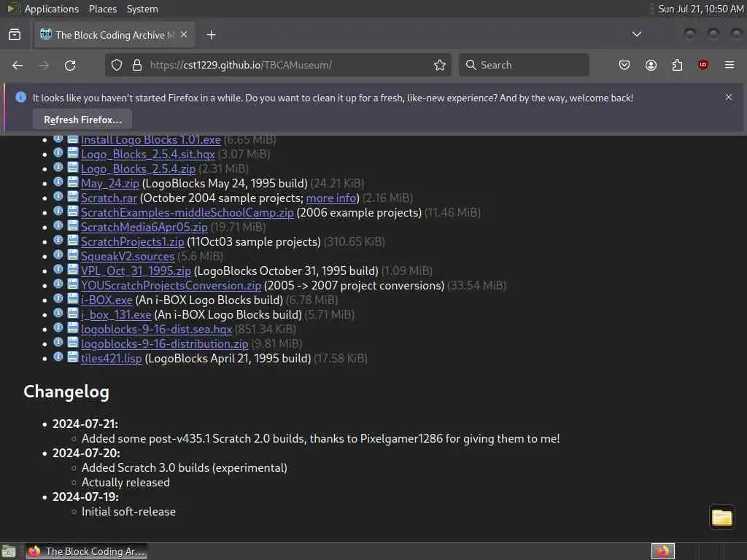
Task: Open the Extensions puzzle icon
Action: tap(677, 65)
